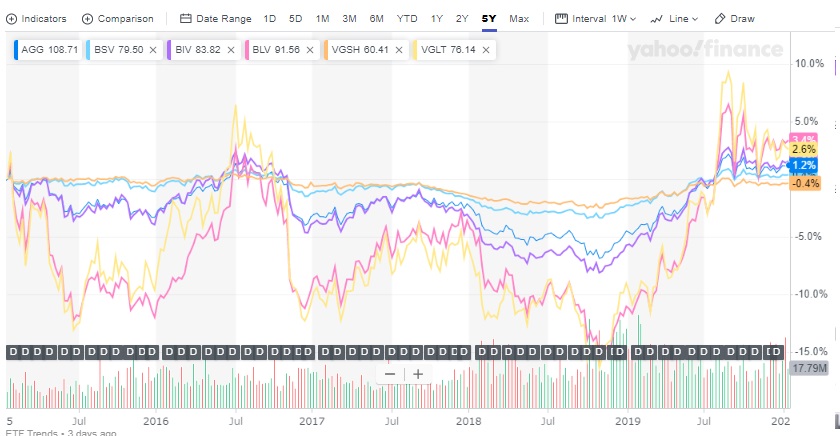Select the 5Y range
Screen dimensions: 840x436
[489, 19]
